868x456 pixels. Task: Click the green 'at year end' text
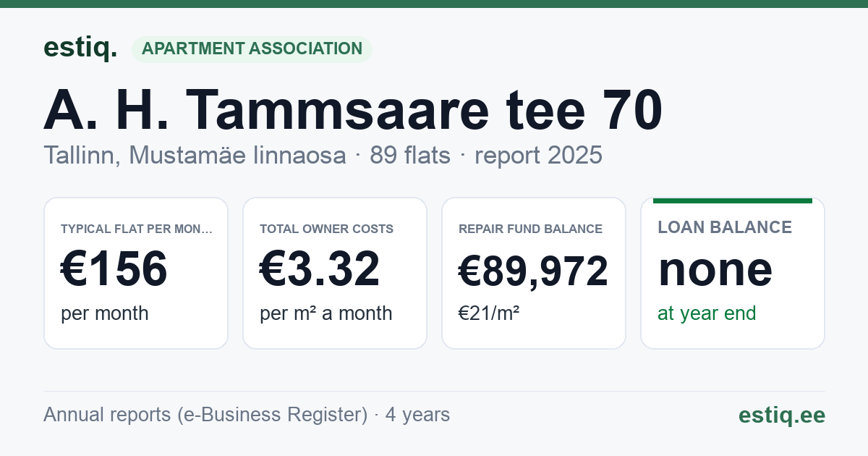coord(707,313)
